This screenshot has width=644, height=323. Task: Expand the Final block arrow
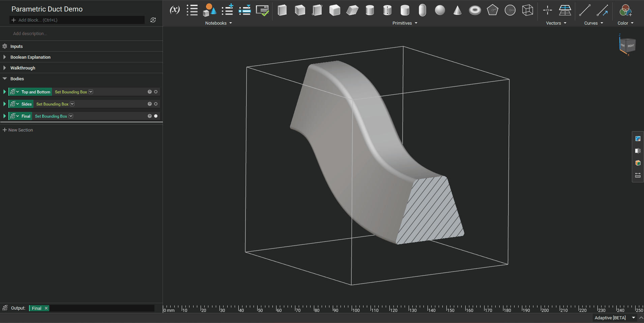[x=5, y=116]
